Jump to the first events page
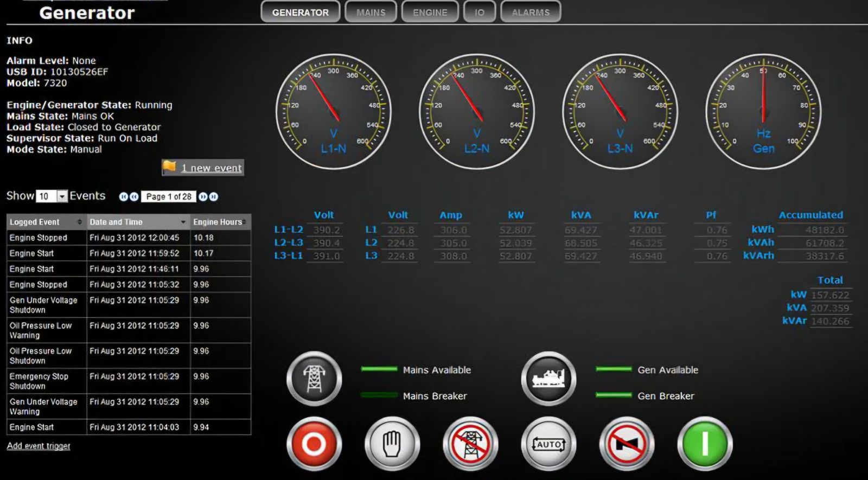868x480 pixels. click(x=123, y=197)
